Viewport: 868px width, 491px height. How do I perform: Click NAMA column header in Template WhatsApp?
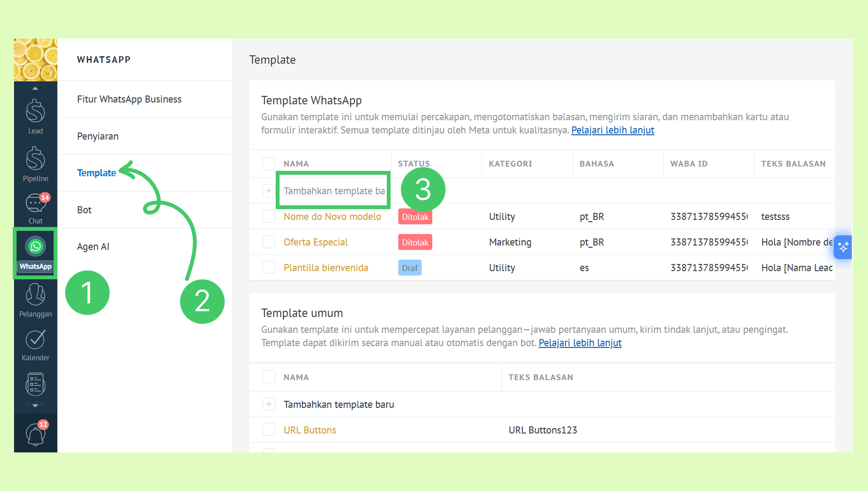[296, 164]
